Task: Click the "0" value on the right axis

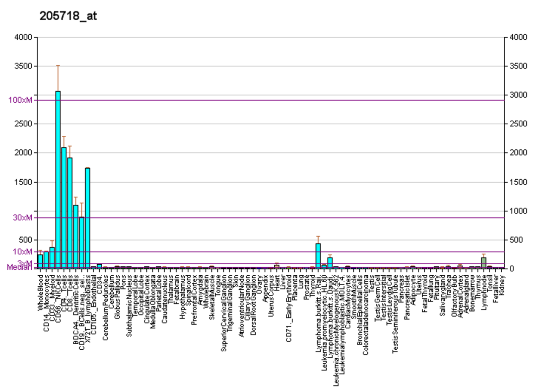Action: pyautogui.click(x=511, y=269)
